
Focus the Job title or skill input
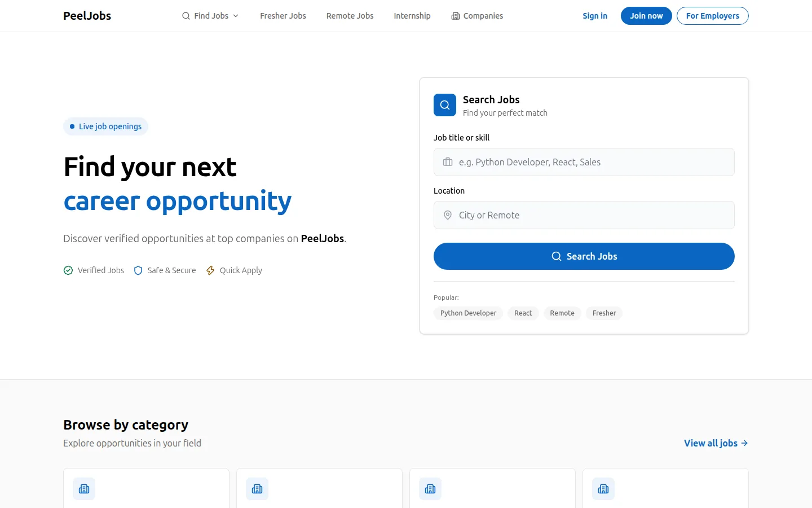click(584, 162)
